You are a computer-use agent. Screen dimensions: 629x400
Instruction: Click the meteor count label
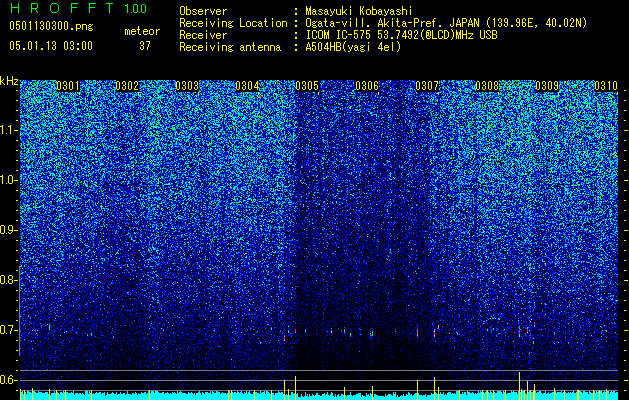tap(142, 31)
